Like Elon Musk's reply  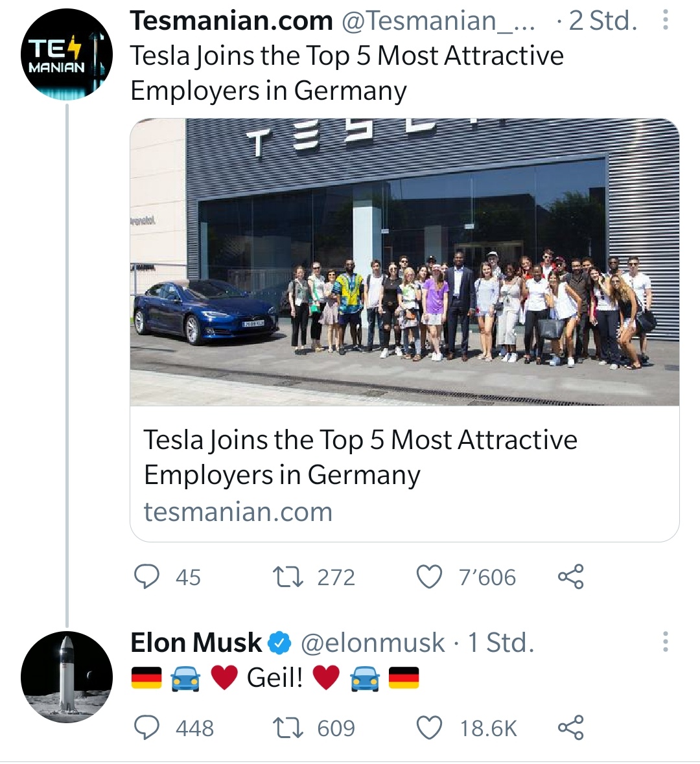429,728
